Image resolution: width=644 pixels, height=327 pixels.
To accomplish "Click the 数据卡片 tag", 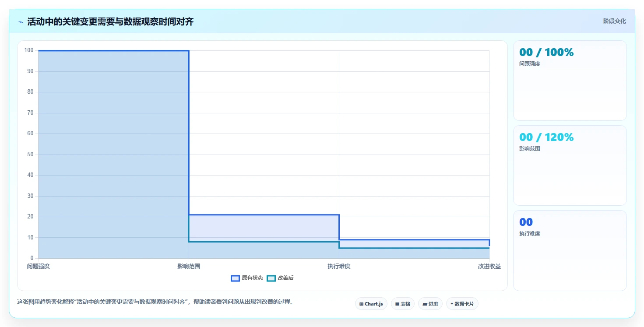I will [x=462, y=304].
